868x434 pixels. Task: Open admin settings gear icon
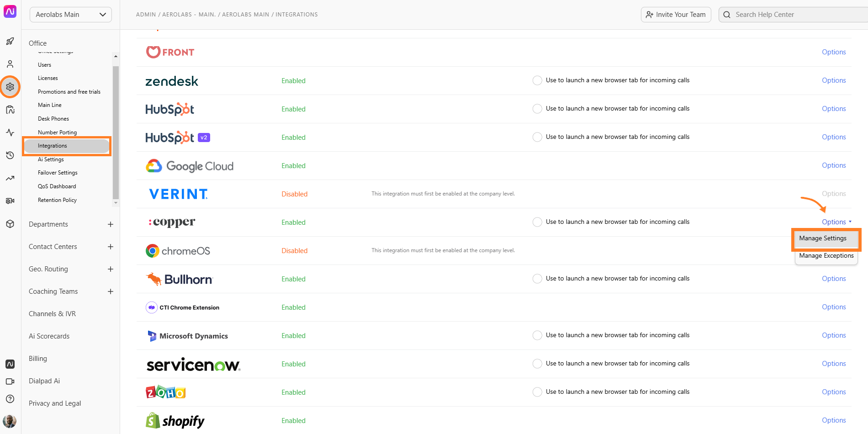[10, 87]
